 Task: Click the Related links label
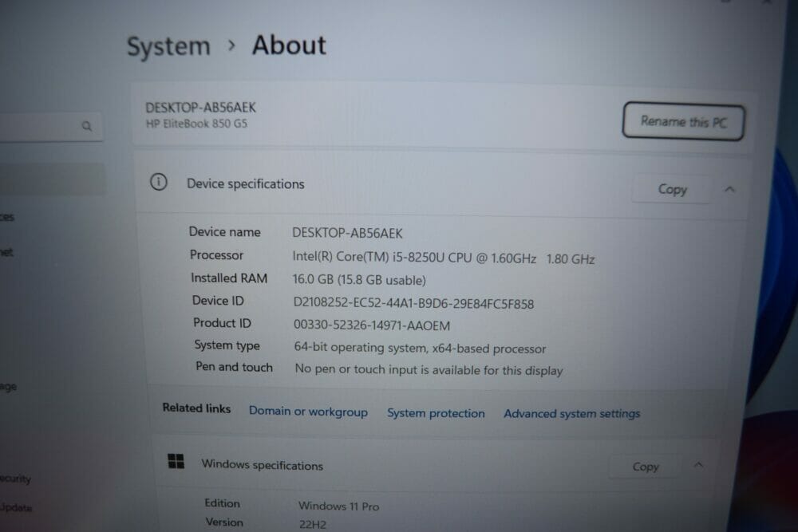tap(196, 408)
